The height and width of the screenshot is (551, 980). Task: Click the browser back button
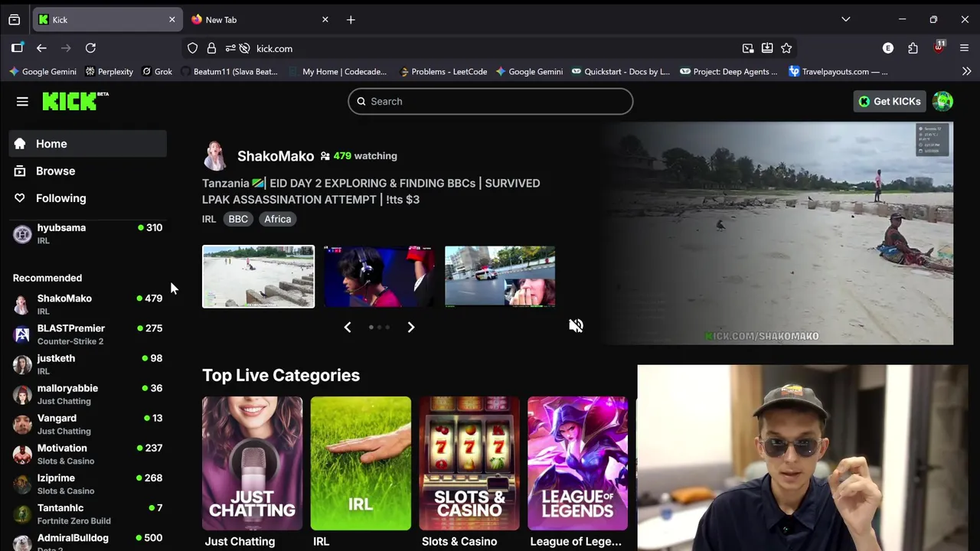click(41, 48)
